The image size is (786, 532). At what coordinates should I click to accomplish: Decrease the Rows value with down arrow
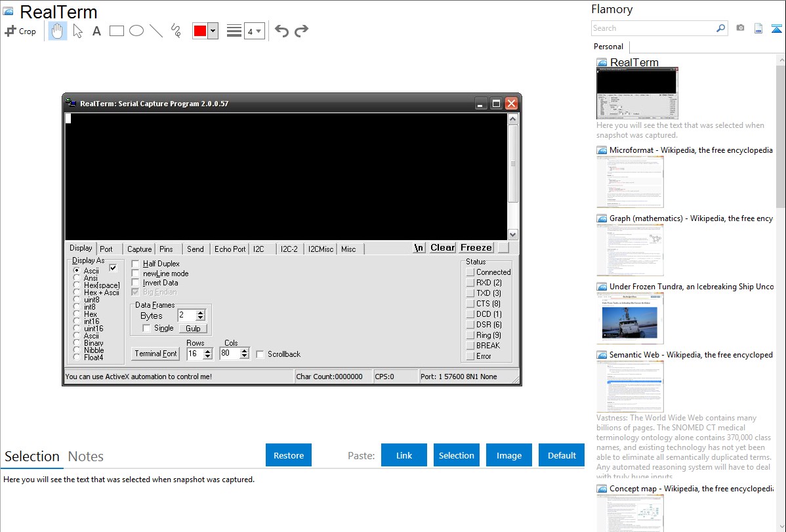point(208,356)
